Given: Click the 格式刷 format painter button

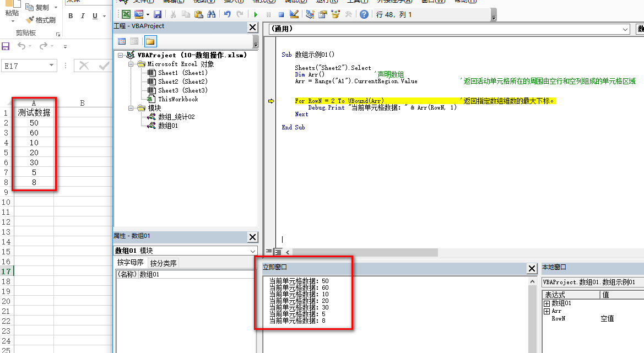Looking at the screenshot, I should click(x=40, y=20).
